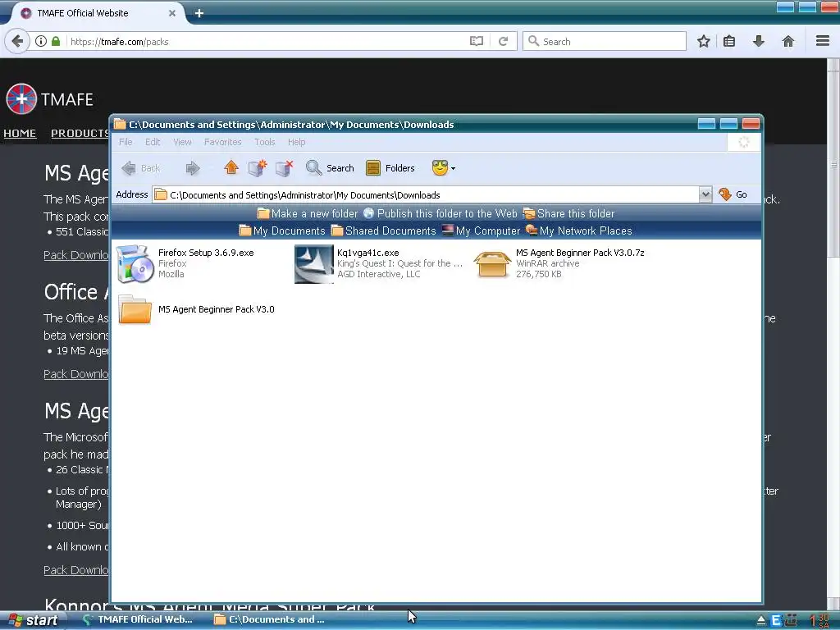
Task: Click Publish this folder to the Web
Action: (x=441, y=214)
